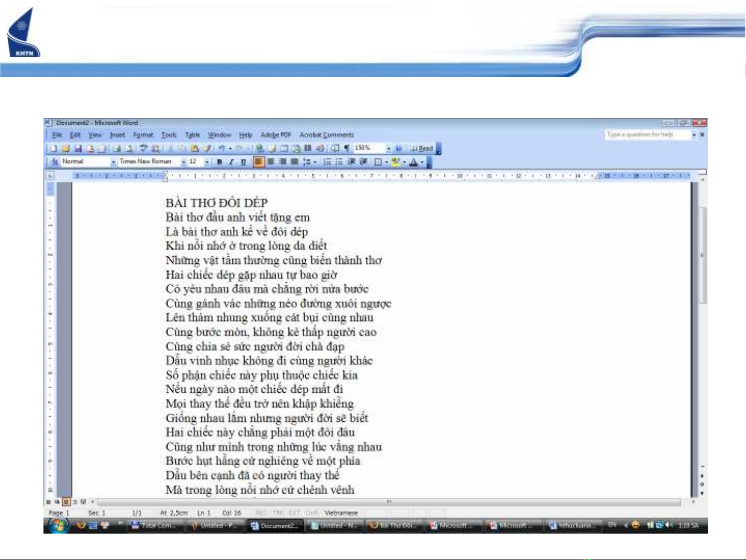Viewport: 746px width, 560px height.
Task: Expand the Normal style dropdown
Action: (x=113, y=162)
